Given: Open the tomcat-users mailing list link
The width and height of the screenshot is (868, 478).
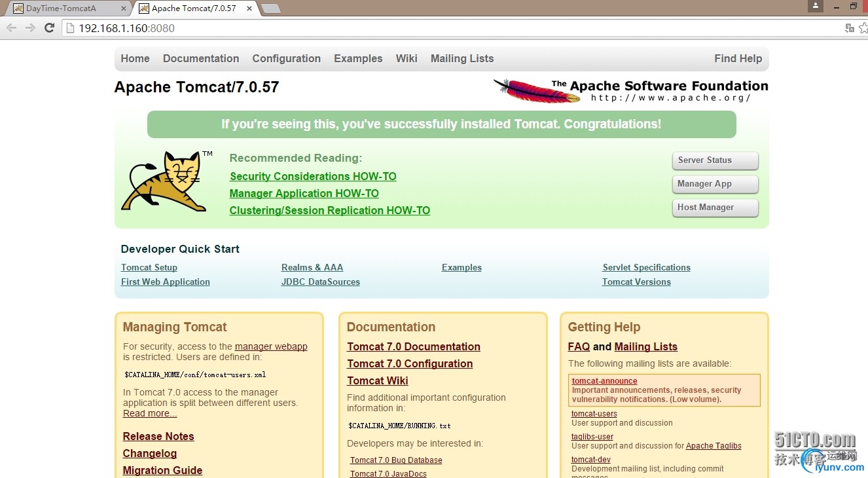Looking at the screenshot, I should (x=594, y=414).
